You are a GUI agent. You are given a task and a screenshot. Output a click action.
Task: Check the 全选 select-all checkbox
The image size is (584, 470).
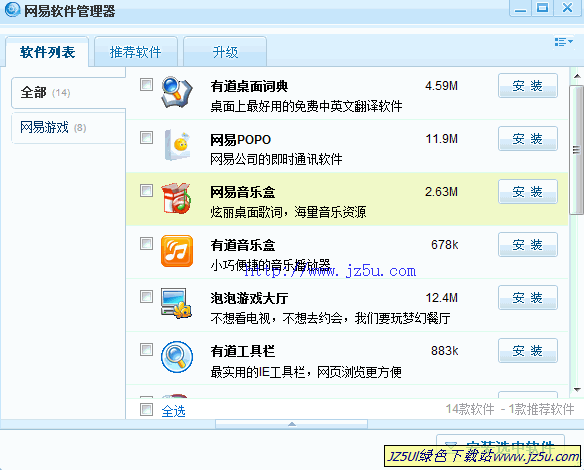(146, 409)
